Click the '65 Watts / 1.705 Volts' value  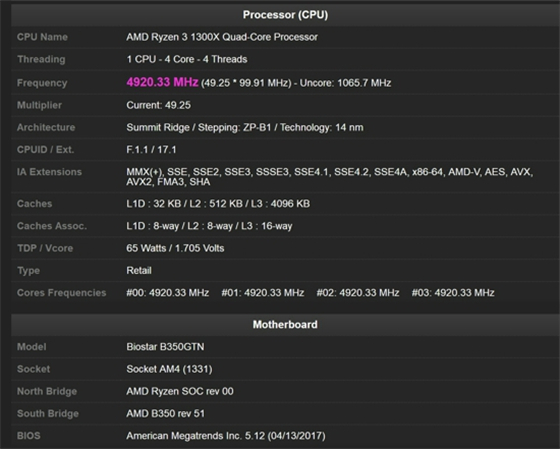click(x=175, y=248)
